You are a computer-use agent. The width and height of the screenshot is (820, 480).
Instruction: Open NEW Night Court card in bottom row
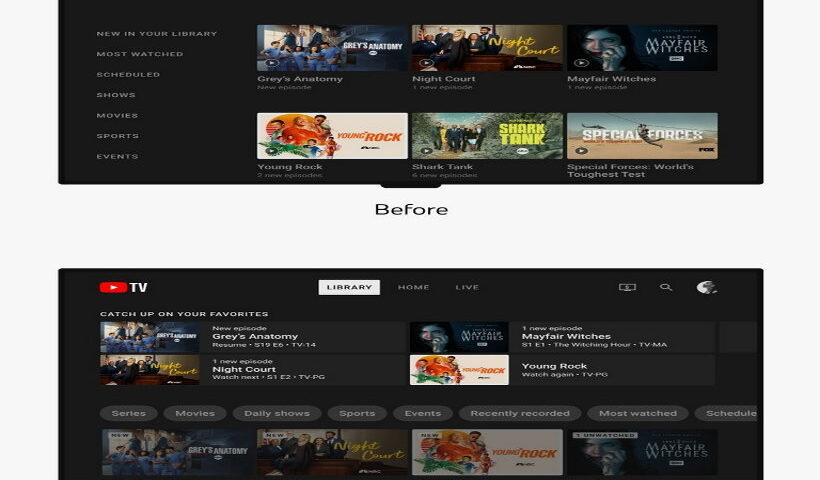[332, 452]
